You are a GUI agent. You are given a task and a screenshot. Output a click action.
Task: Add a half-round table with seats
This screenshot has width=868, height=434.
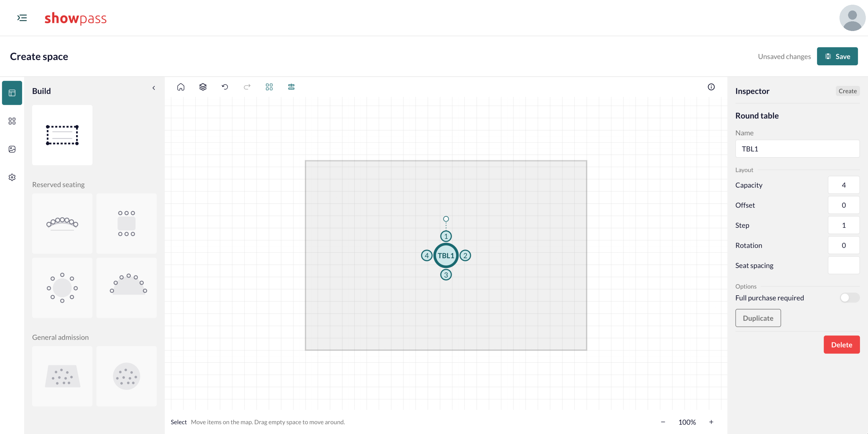pos(126,288)
